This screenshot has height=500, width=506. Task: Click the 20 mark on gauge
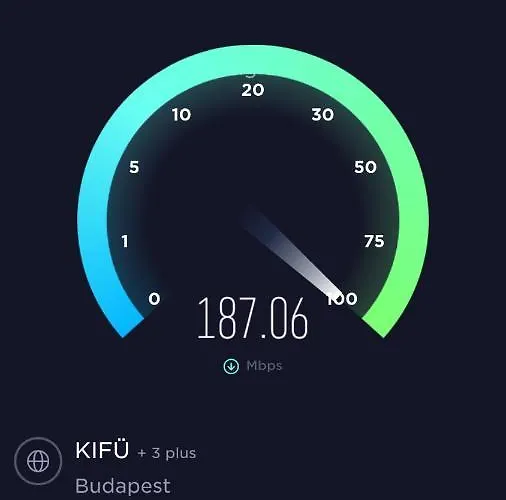[x=253, y=90]
